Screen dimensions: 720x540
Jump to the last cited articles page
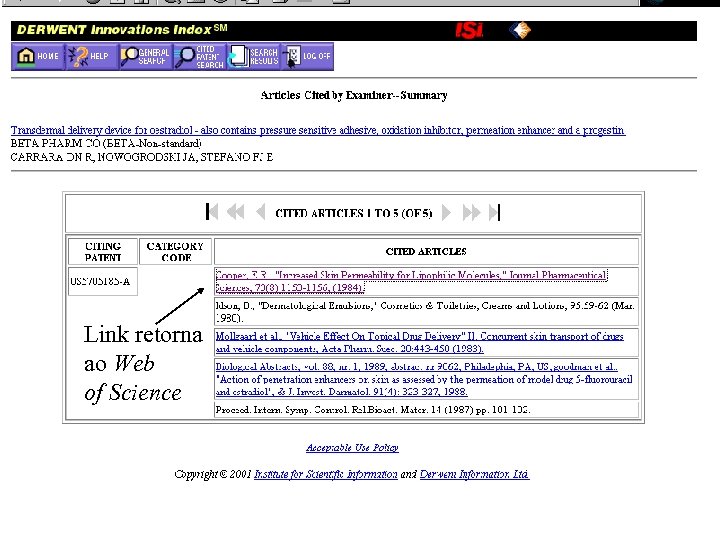click(495, 213)
